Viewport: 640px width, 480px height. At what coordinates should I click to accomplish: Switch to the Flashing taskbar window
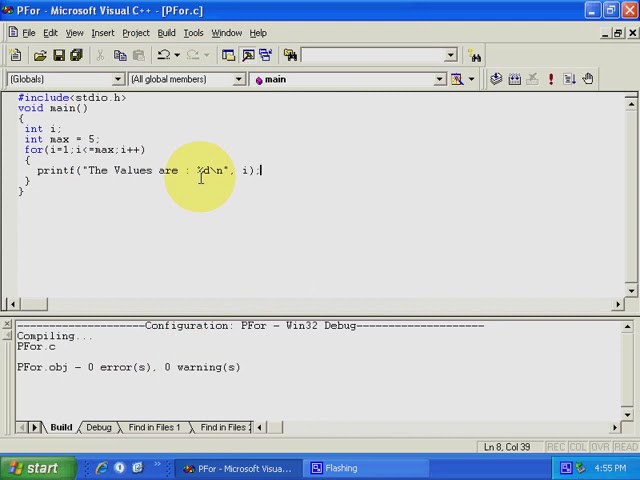(x=367, y=468)
